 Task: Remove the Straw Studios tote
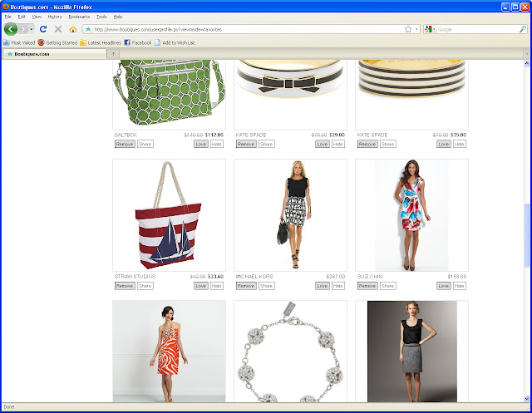(125, 286)
